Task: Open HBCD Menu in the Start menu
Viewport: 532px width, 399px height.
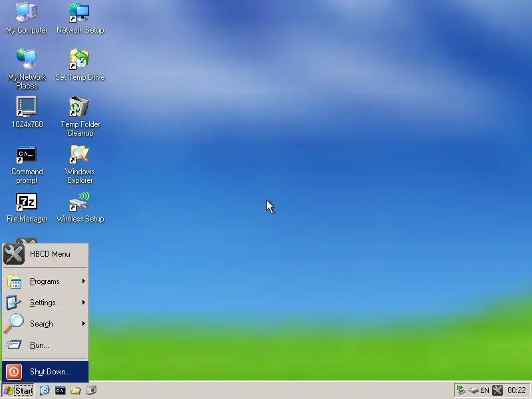Action: pos(45,254)
